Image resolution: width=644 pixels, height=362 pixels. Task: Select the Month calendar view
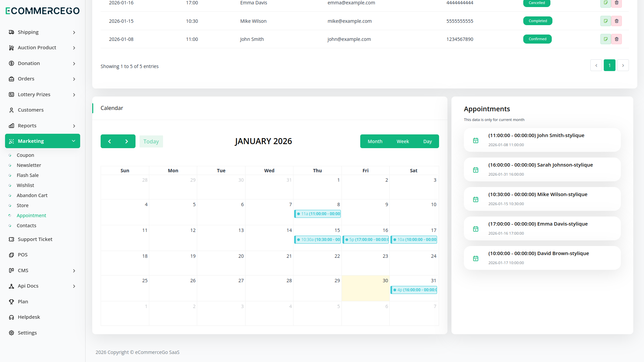375,141
